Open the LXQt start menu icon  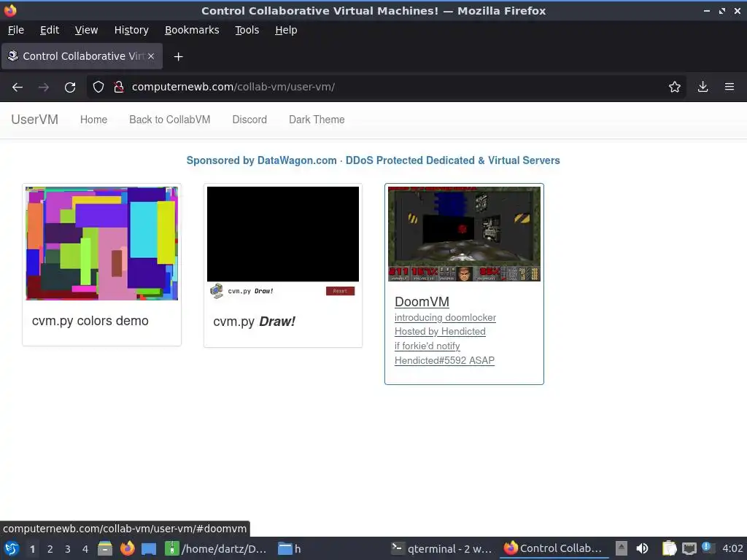[12, 549]
